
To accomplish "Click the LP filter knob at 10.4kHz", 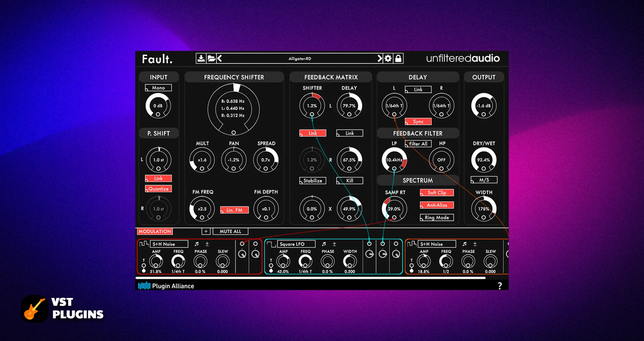I will pos(394,160).
